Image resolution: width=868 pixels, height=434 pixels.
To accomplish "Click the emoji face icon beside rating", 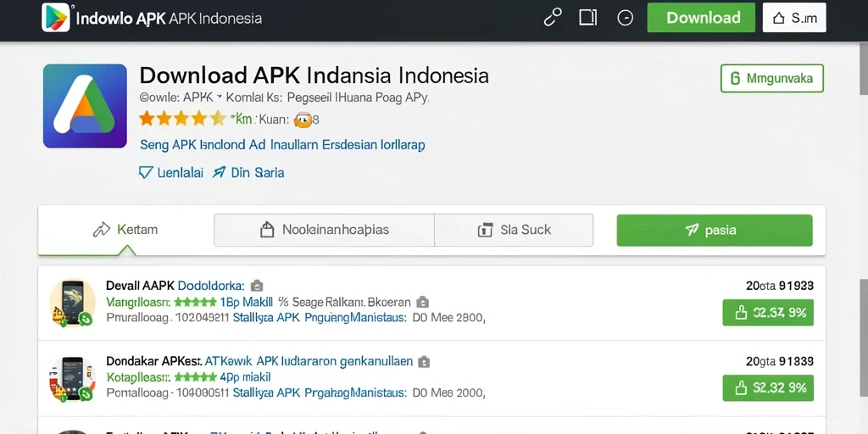I will [303, 119].
